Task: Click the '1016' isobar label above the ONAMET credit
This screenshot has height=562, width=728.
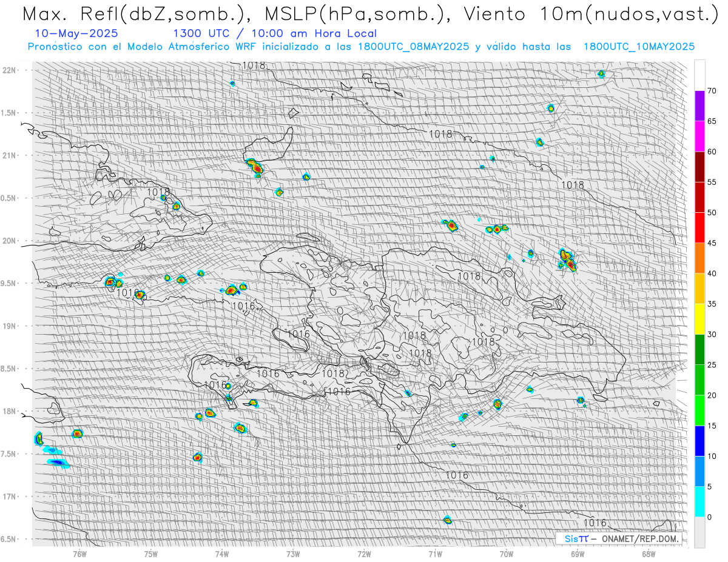Action: (595, 523)
